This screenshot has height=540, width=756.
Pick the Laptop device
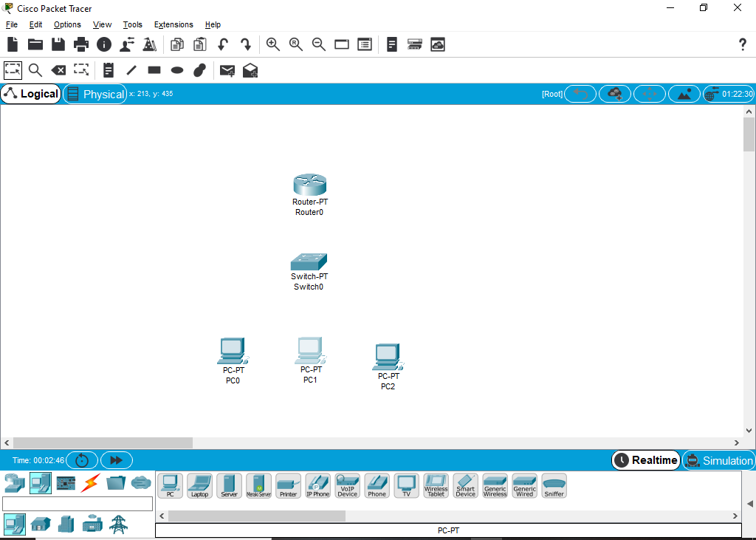[x=199, y=485]
